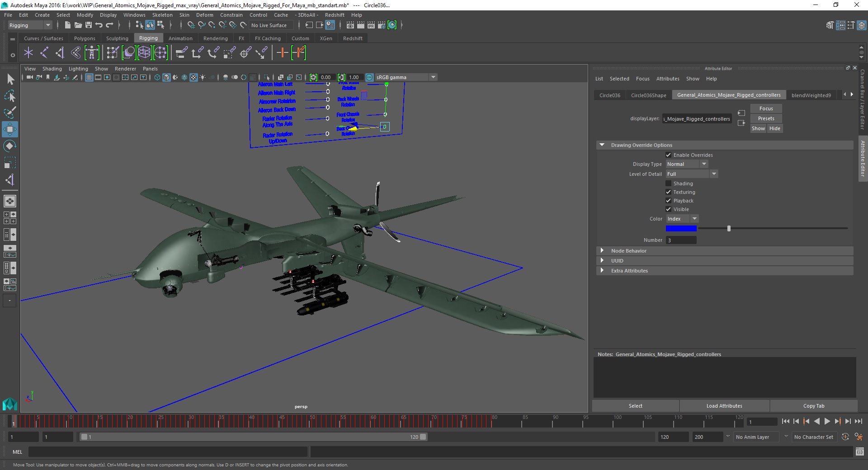Viewport: 868px width, 470px height.
Task: Toggle Enable Overrides checkbox
Action: (668, 155)
